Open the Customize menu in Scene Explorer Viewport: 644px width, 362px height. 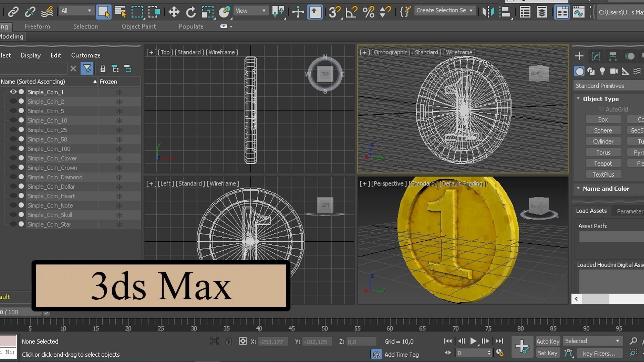coord(86,55)
